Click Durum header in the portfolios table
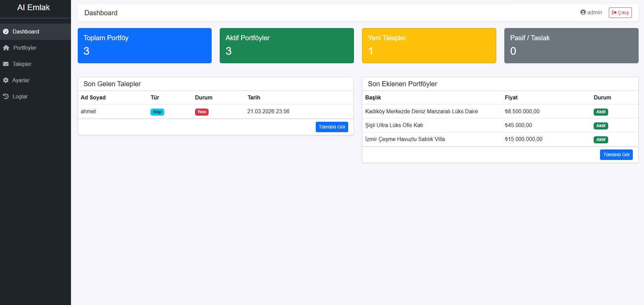 click(602, 97)
